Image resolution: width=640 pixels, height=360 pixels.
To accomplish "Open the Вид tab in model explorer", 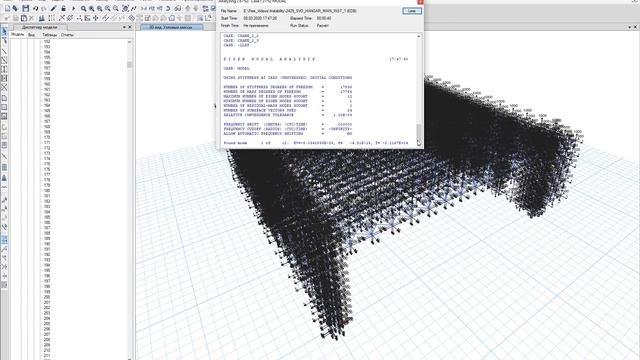I will pos(31,35).
